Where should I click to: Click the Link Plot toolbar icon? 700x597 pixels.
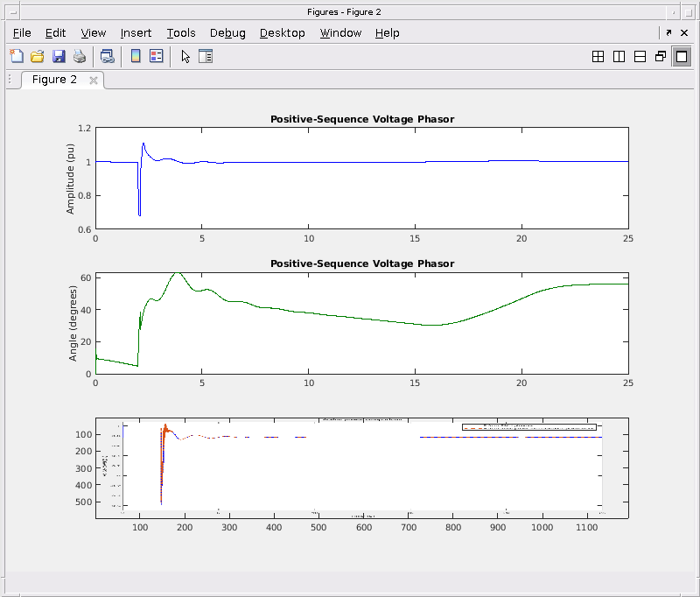coord(107,56)
